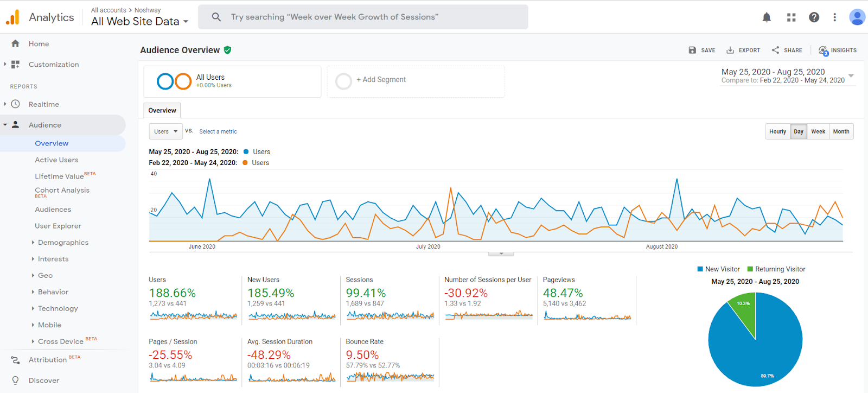Open the date range picker dropdown
This screenshot has height=393, width=868.
(x=851, y=76)
